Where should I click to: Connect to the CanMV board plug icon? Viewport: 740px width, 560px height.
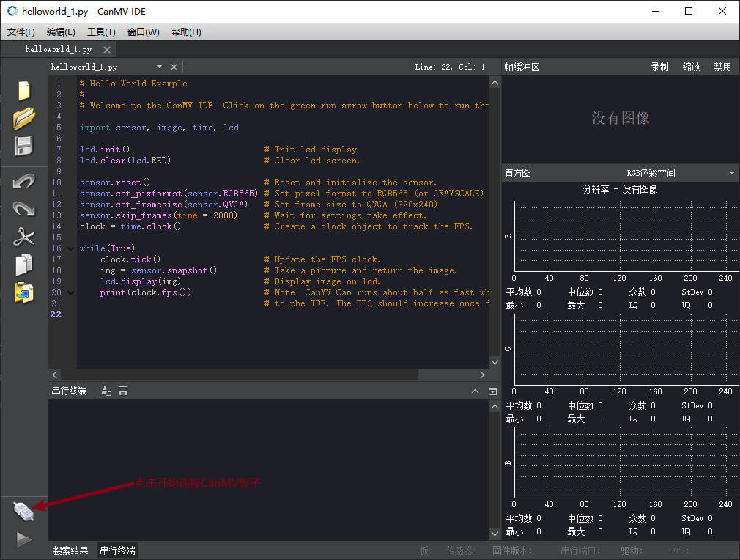[x=23, y=512]
